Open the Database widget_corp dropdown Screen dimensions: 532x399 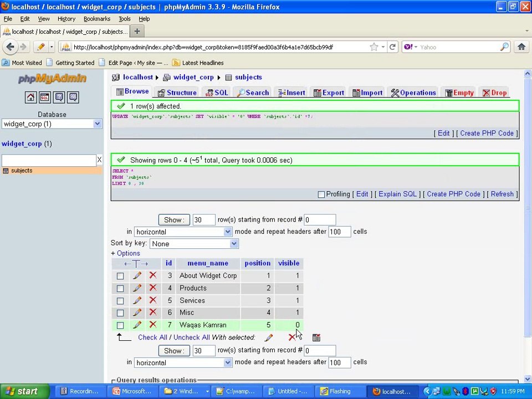[52, 124]
